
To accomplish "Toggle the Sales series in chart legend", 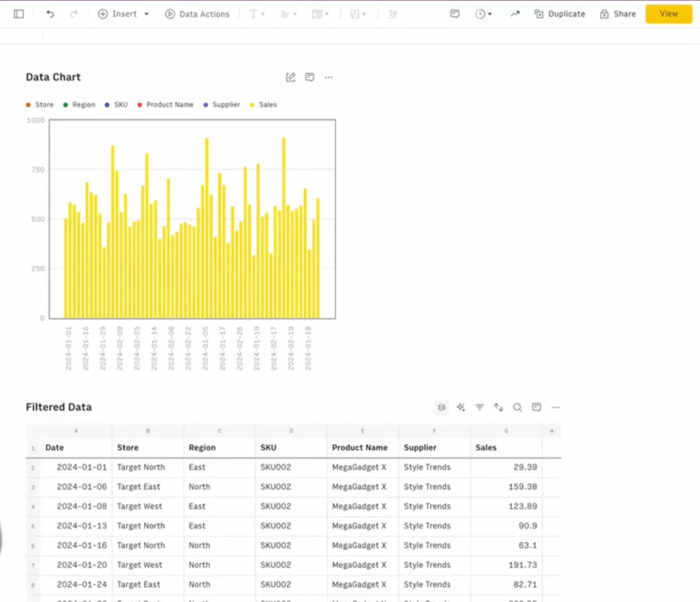I will click(264, 105).
